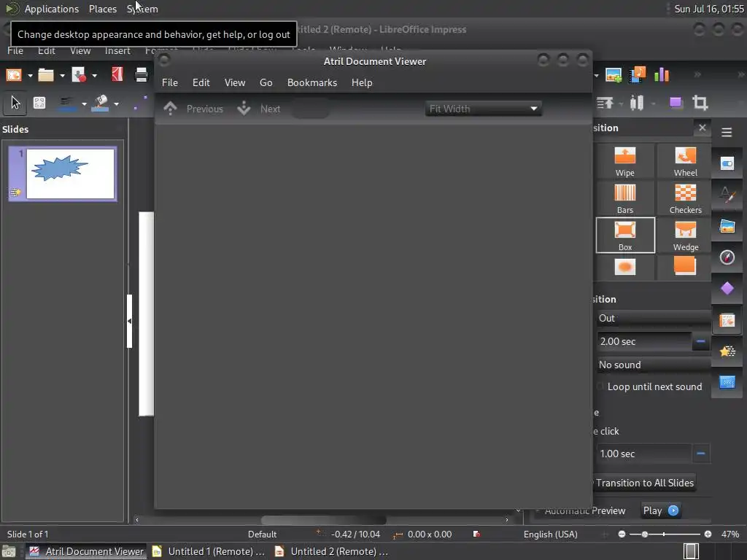Open Atril's Fit Width zoom dropdown

pyautogui.click(x=483, y=109)
